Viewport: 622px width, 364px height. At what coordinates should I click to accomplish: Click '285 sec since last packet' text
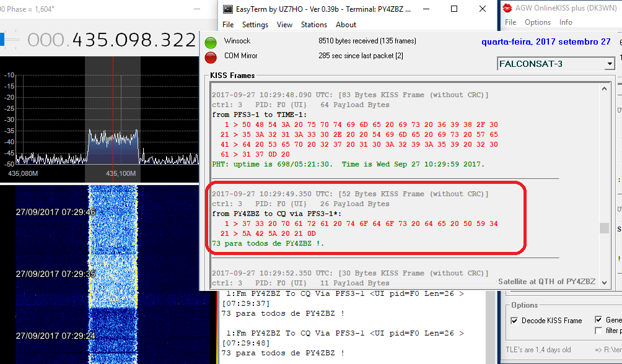coord(361,56)
